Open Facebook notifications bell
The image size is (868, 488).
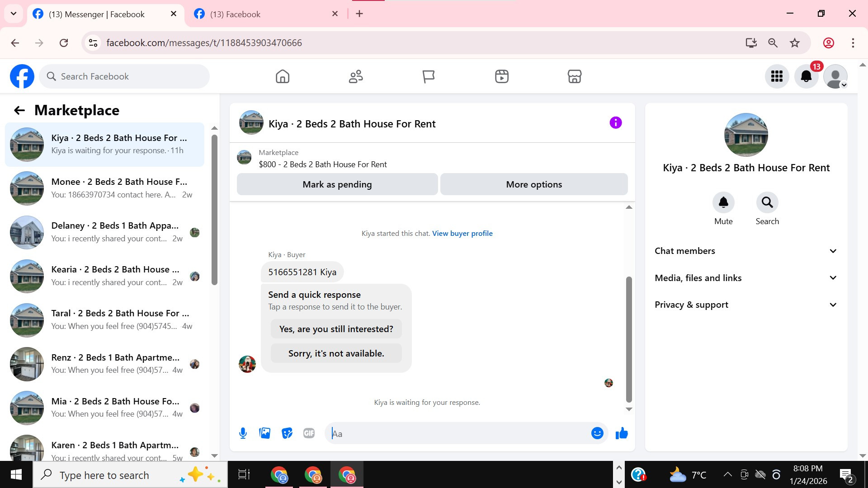pos(806,76)
